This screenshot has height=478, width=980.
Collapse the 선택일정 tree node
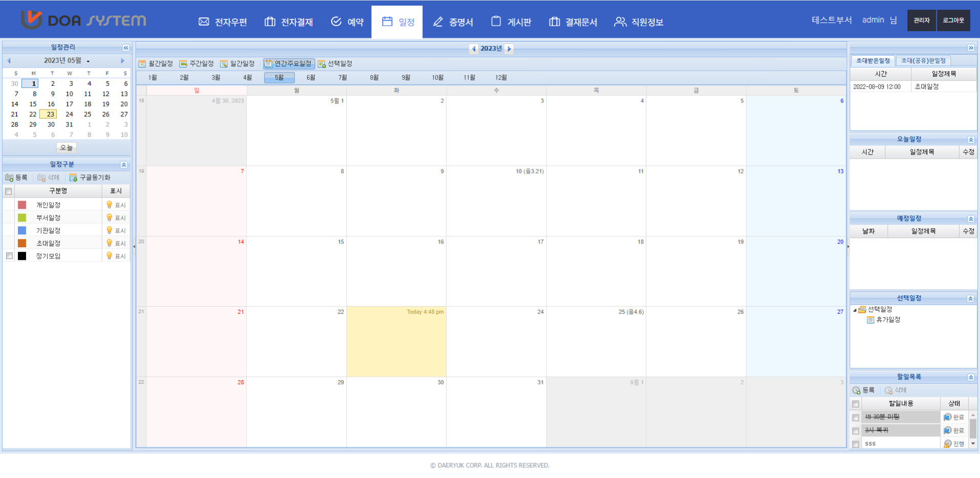point(855,310)
